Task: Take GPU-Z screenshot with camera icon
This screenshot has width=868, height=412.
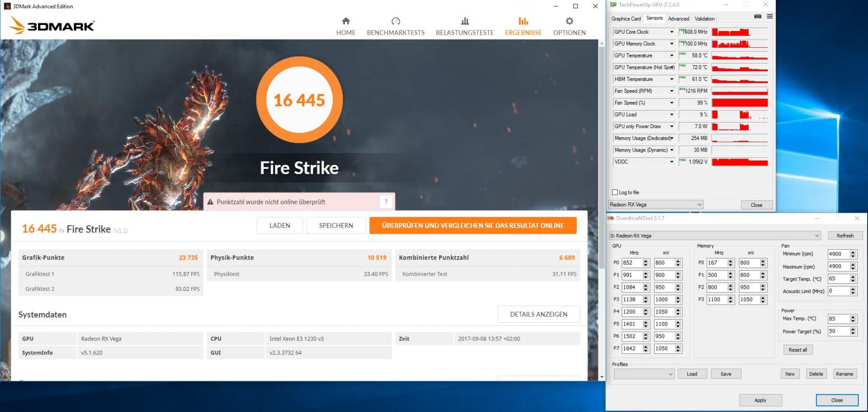Action: point(758,17)
